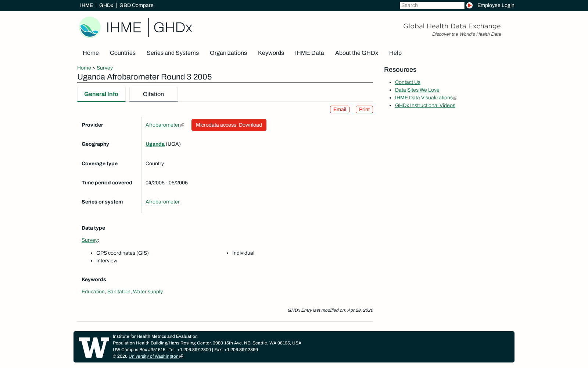This screenshot has height=368, width=588.
Task: Click the Print button
Action: click(x=364, y=109)
